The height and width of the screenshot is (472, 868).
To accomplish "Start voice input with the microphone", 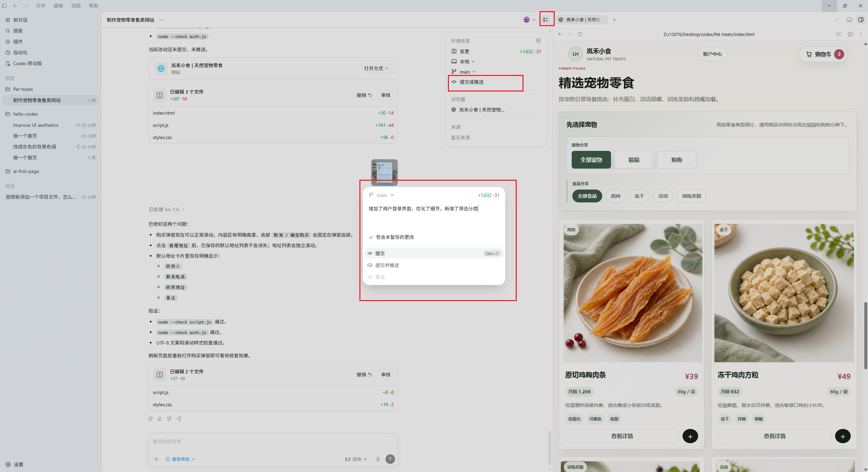I will (x=378, y=459).
